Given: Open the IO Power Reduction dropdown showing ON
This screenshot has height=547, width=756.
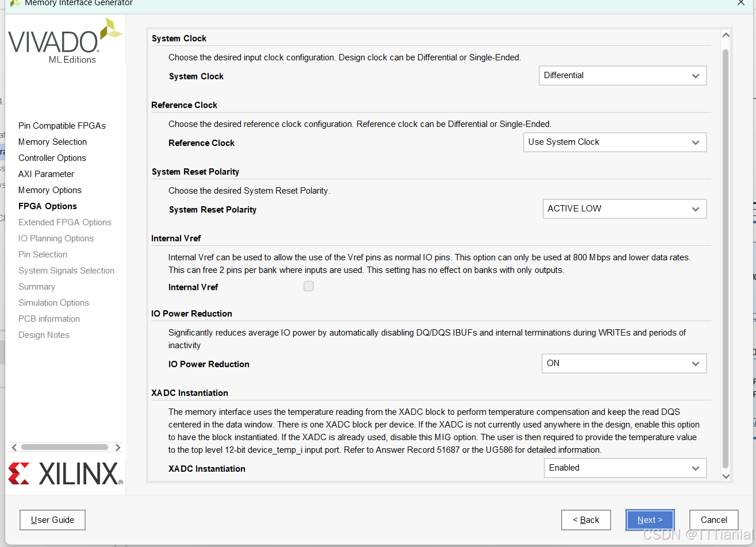Looking at the screenshot, I should (624, 363).
